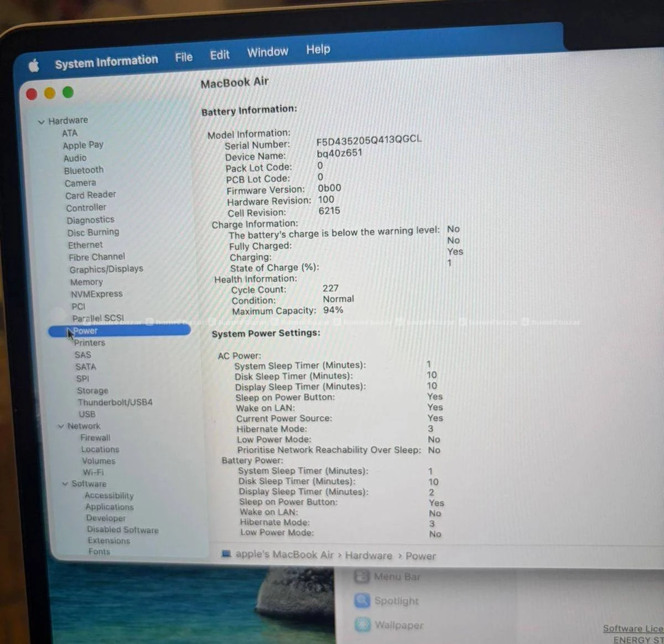Select Accessibility under Software
This screenshot has height=644, width=664.
[x=109, y=495]
